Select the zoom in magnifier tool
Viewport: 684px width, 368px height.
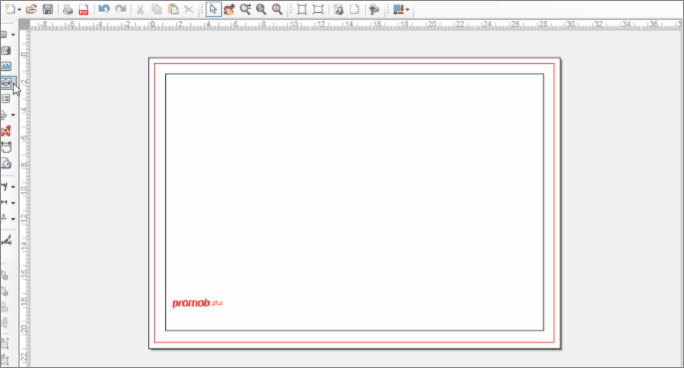(246, 9)
